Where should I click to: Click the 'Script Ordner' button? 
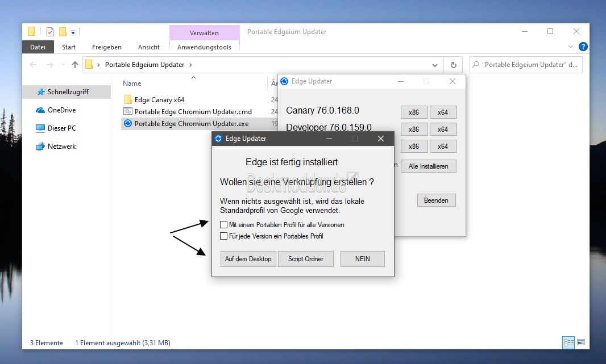(x=305, y=258)
